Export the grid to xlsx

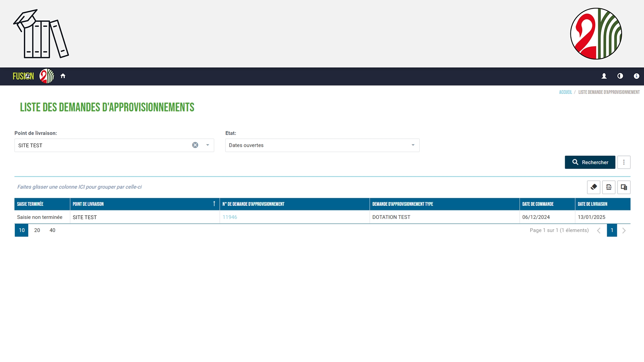click(608, 187)
